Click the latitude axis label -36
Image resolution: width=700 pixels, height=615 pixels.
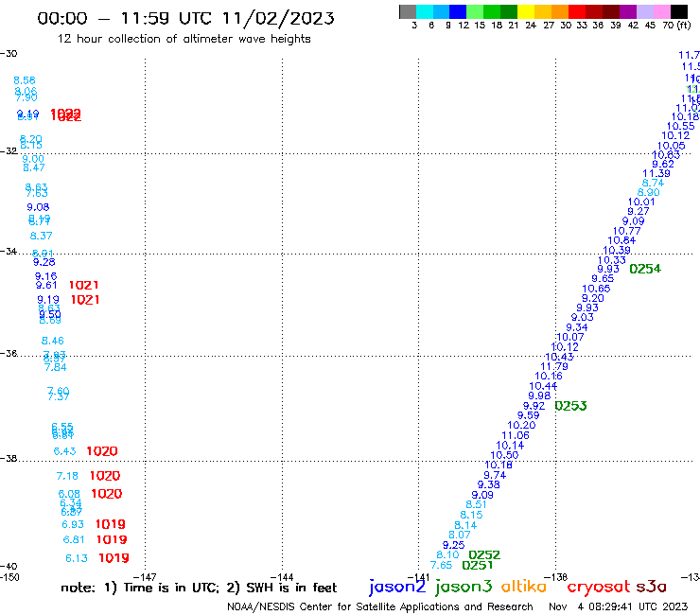point(9,353)
